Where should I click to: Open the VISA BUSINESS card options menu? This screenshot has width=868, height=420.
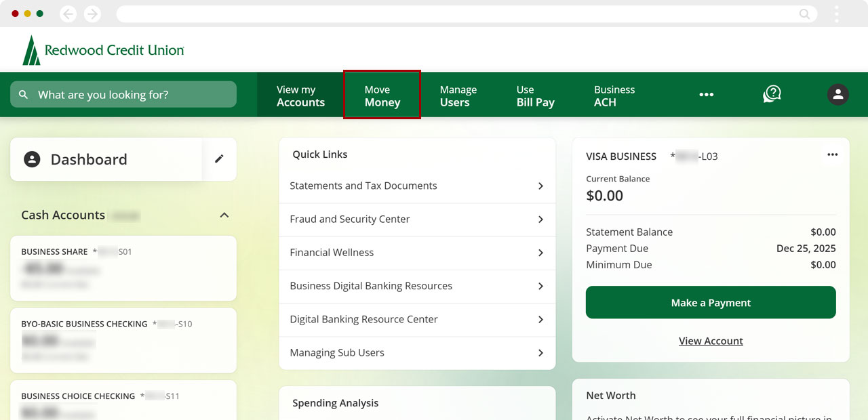tap(833, 154)
